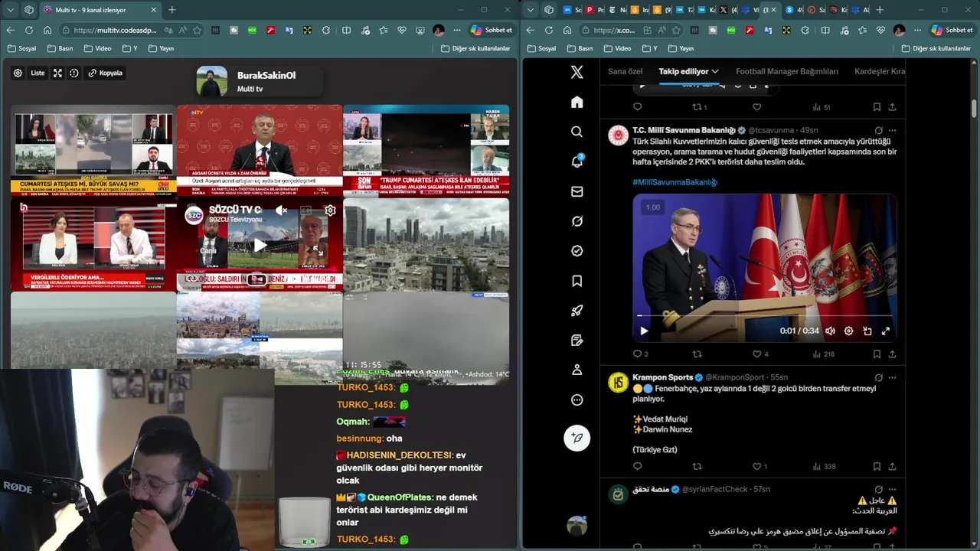Open more menu on Savunma Bakanlığı tweet

tap(892, 130)
